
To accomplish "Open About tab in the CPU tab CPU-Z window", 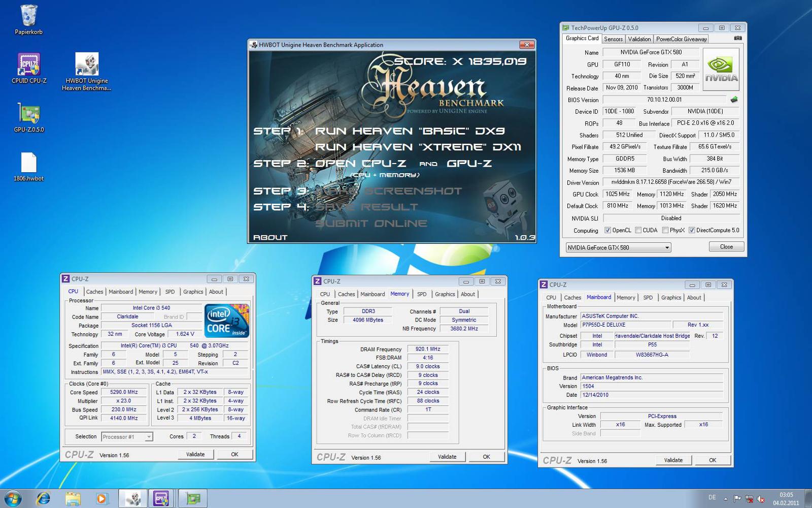I will click(x=216, y=292).
